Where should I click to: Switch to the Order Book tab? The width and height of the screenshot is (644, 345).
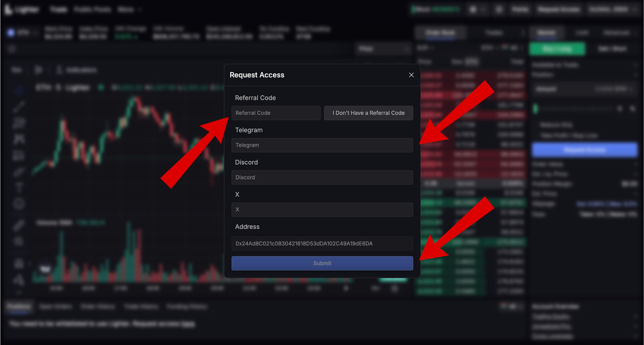click(440, 33)
